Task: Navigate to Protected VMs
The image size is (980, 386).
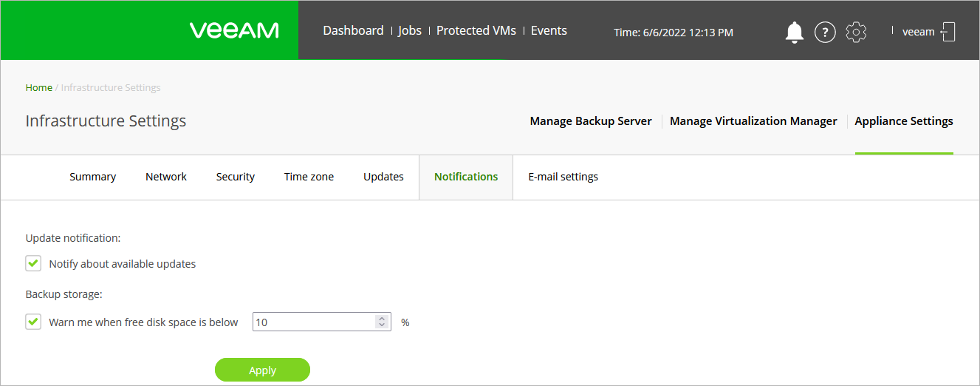Action: click(x=476, y=30)
